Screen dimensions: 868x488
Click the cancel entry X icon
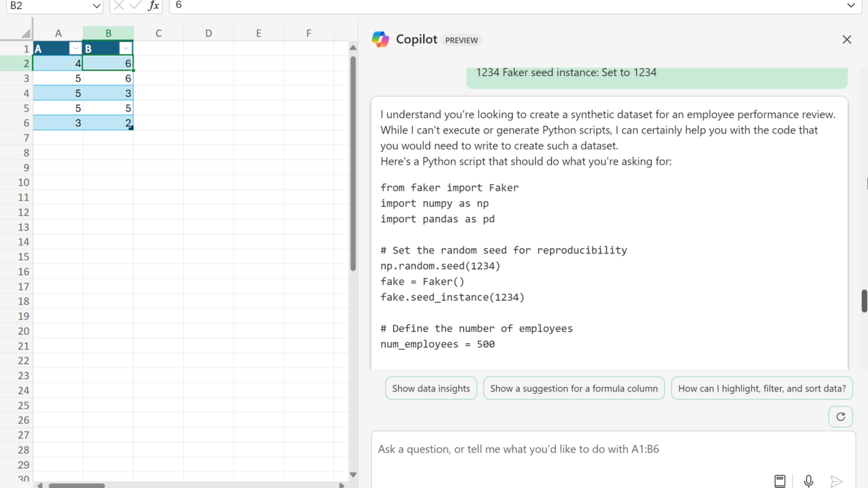pos(119,5)
